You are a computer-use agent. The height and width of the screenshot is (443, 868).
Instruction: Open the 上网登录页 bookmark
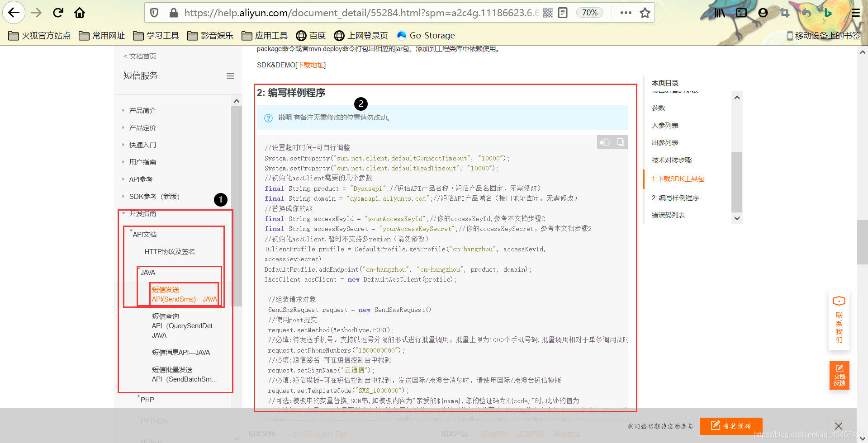click(361, 35)
